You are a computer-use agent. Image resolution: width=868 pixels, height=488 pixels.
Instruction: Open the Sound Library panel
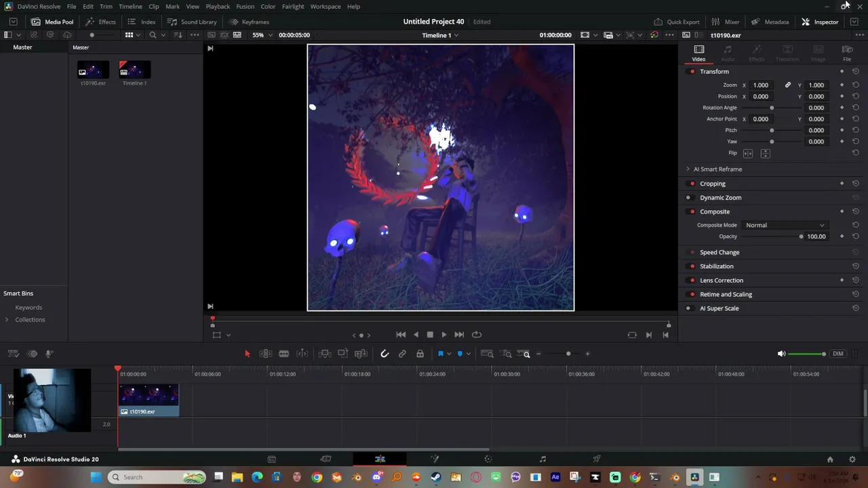[192, 22]
